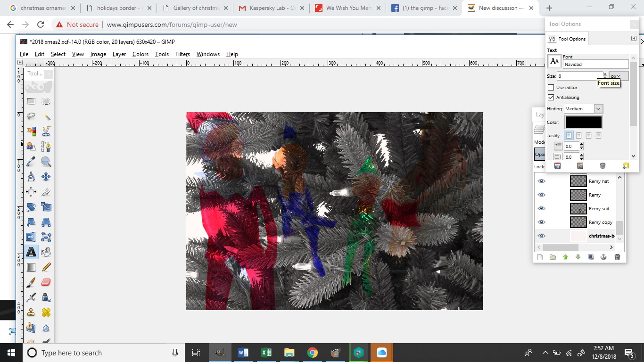644x362 pixels.
Task: Open the Layer menu
Action: pyautogui.click(x=119, y=54)
